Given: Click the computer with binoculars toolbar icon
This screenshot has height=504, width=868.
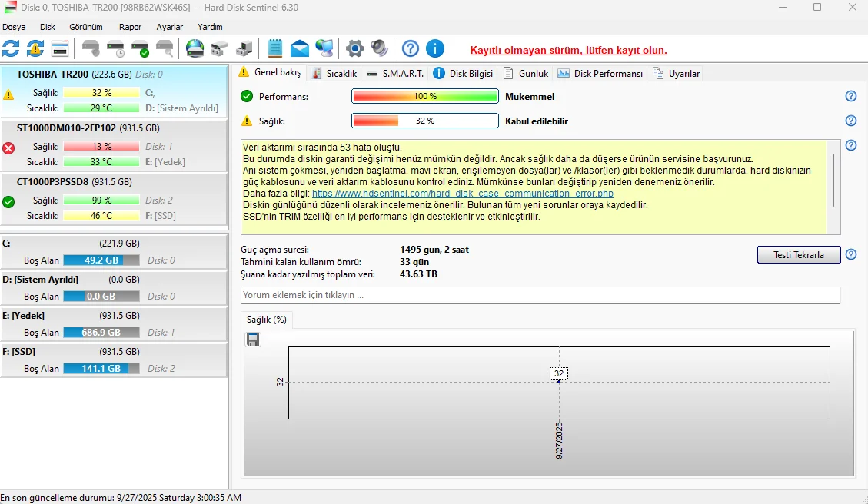Looking at the screenshot, I should pyautogui.click(x=244, y=48).
